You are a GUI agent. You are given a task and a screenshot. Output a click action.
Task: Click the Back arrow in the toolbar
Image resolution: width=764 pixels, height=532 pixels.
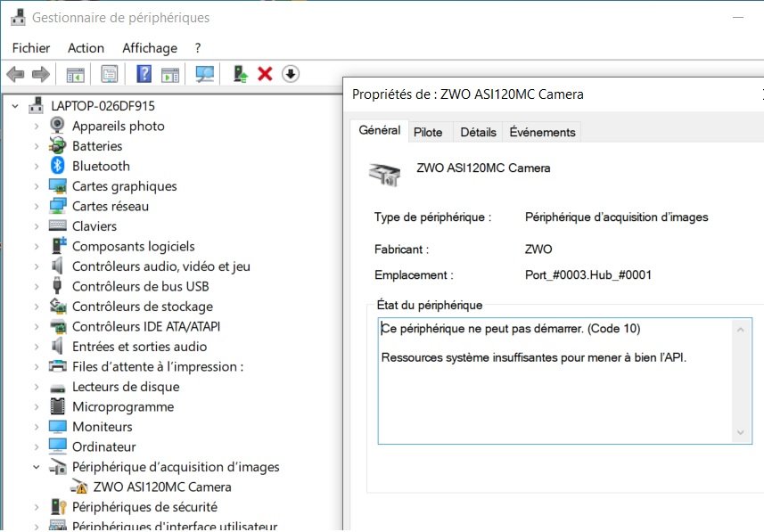(x=15, y=75)
